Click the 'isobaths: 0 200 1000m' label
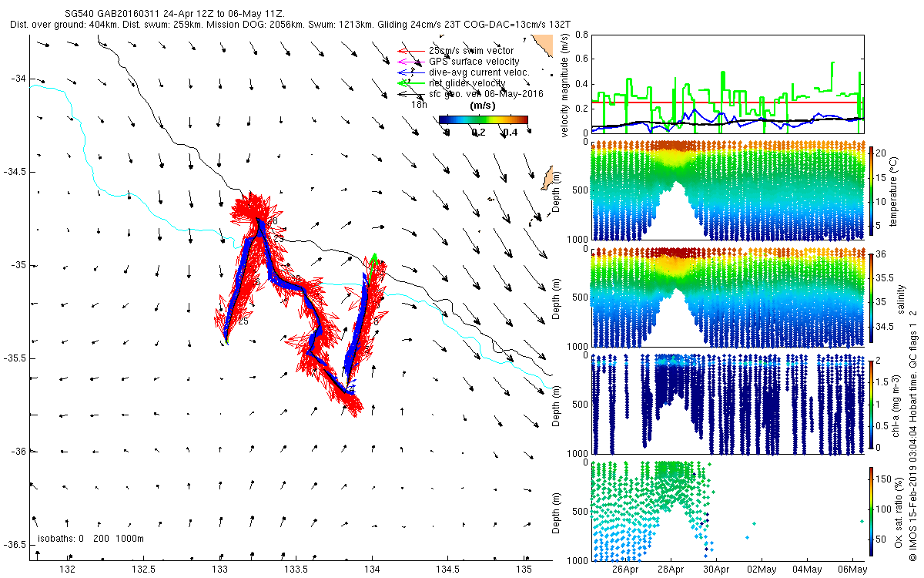This screenshot has height=578, width=924. 91,539
